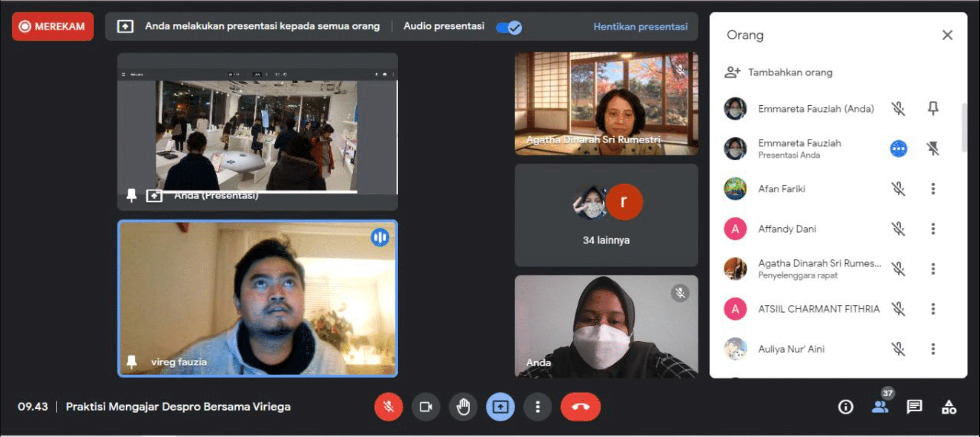Toggle Audio presentasi switch

[509, 27]
